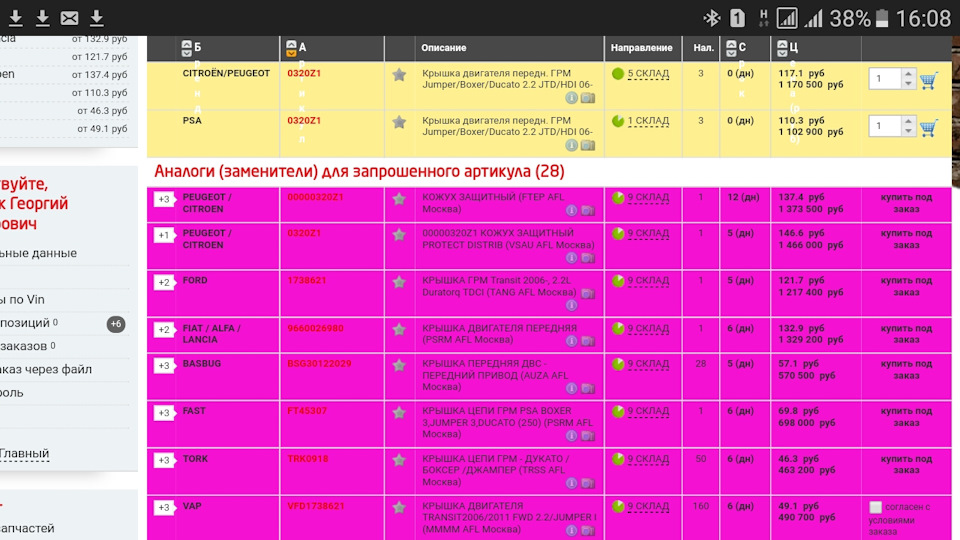Sort by delivery term column С
Image resolution: width=960 pixels, height=540 pixels.
731,48
